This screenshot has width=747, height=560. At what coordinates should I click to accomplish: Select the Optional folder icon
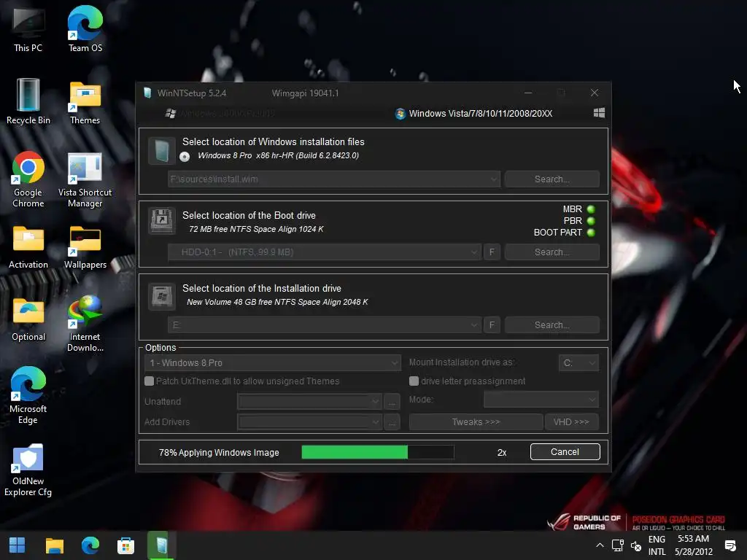click(x=28, y=319)
